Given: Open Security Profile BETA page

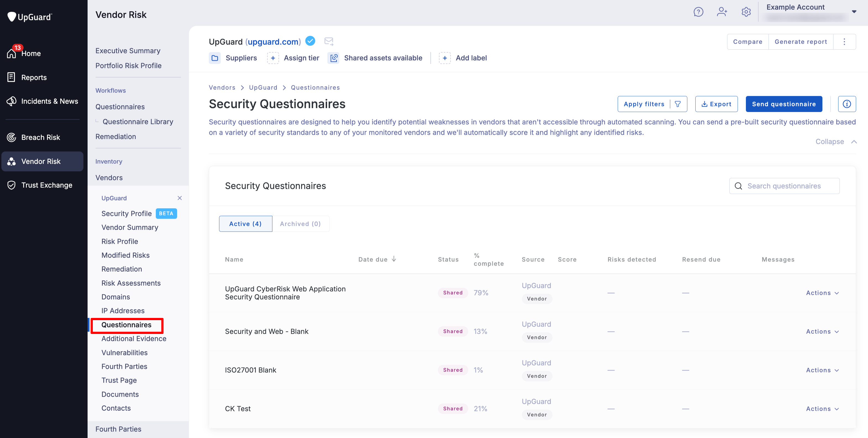Looking at the screenshot, I should tap(139, 213).
